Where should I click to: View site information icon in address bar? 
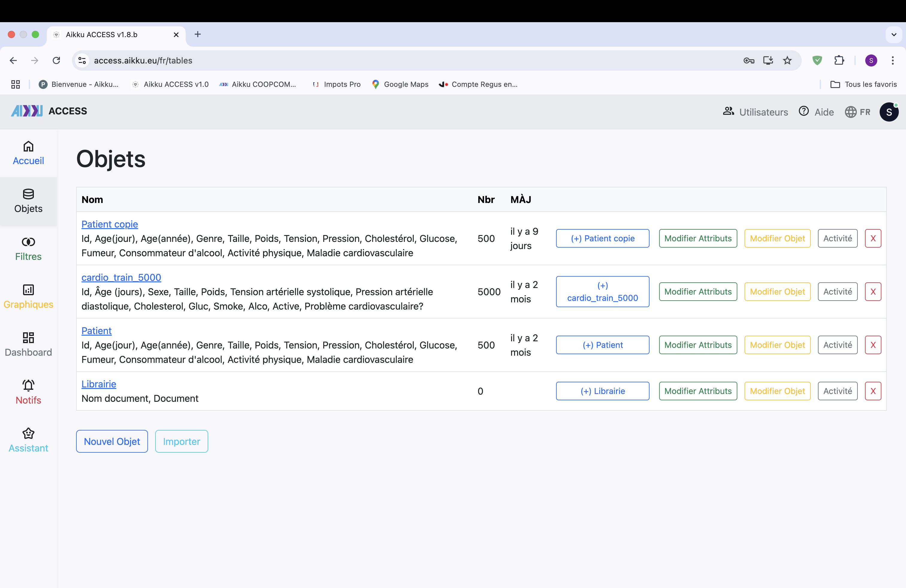point(82,60)
